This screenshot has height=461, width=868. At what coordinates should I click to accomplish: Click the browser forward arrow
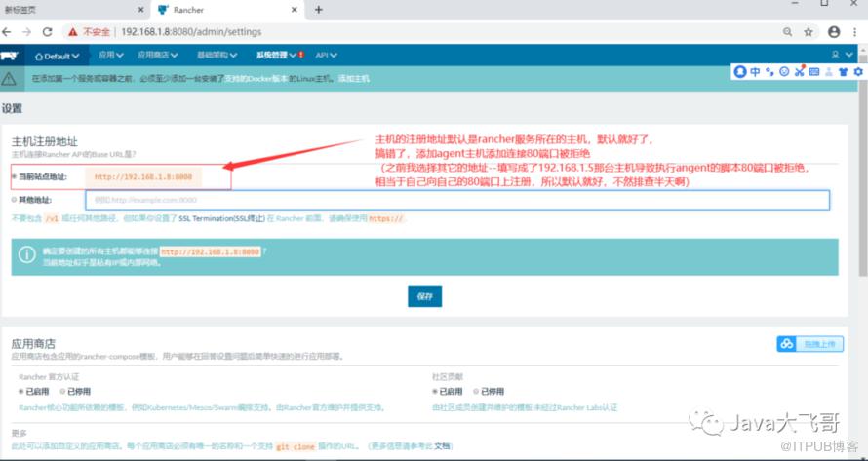pyautogui.click(x=26, y=32)
